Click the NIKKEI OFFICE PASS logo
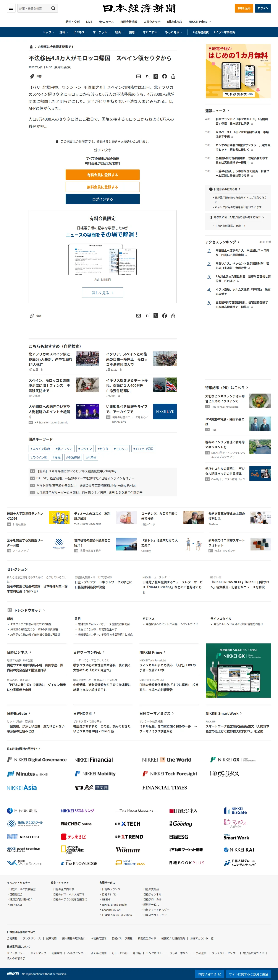Viewport: 278px width, 980px height. 130,863
